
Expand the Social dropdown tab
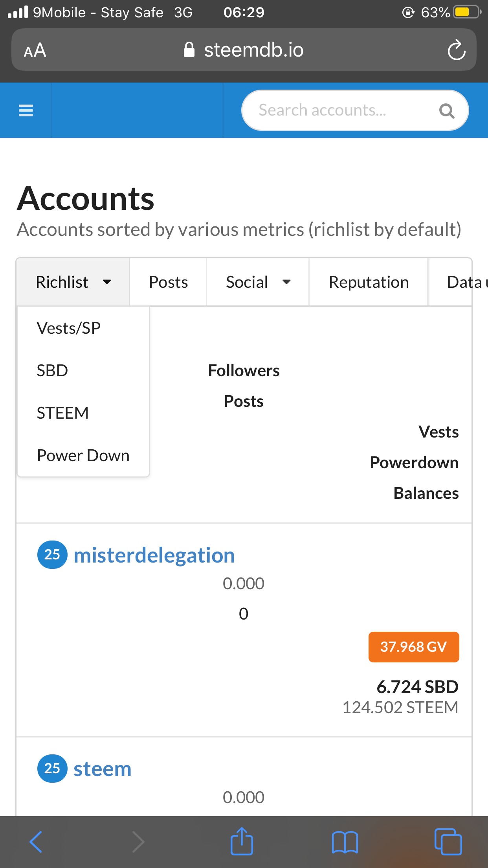[258, 282]
